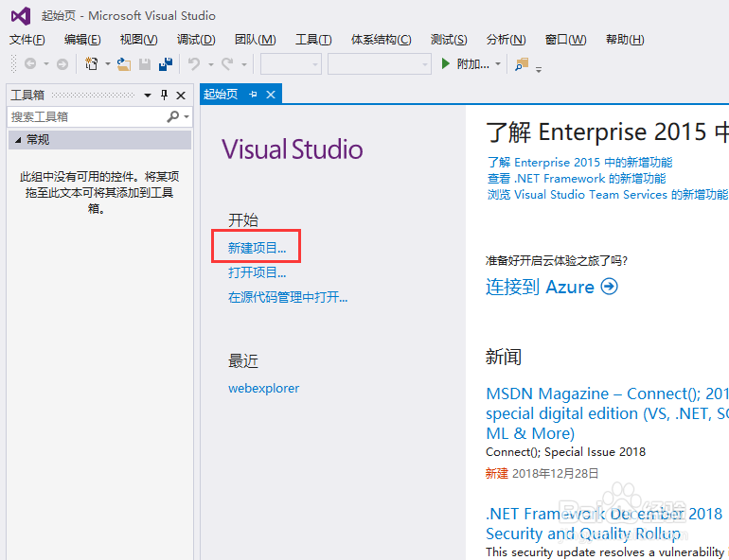Click the 搜索工具箱 search field

[87, 116]
